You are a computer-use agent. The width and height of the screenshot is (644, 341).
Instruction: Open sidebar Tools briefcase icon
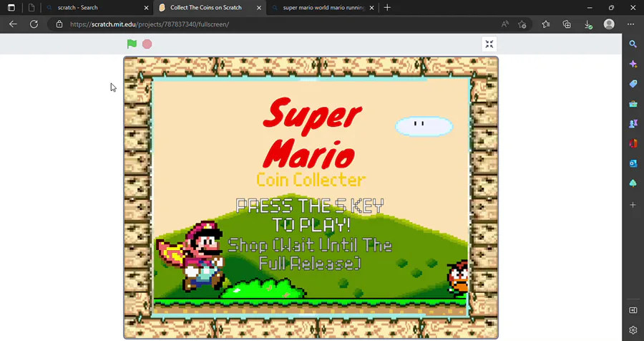point(633,104)
